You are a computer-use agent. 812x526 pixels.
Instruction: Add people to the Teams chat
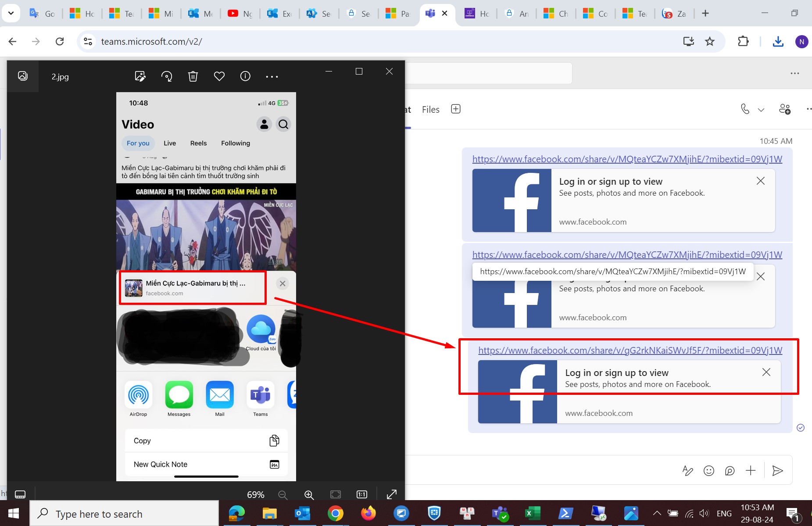[785, 109]
